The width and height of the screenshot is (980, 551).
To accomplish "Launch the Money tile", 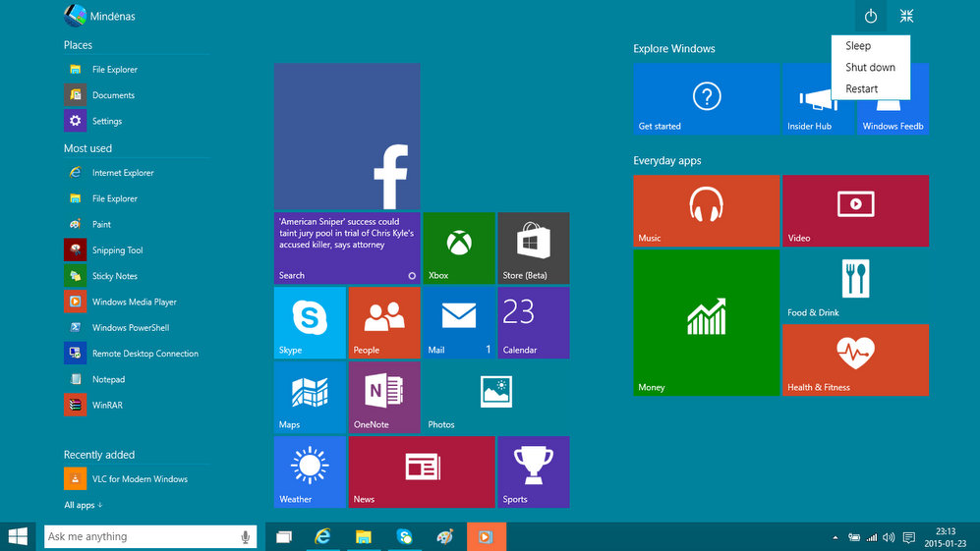I will 706,322.
